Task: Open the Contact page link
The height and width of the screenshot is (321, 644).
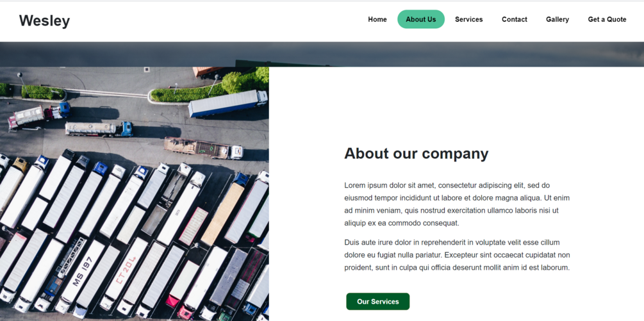Action: coord(514,19)
